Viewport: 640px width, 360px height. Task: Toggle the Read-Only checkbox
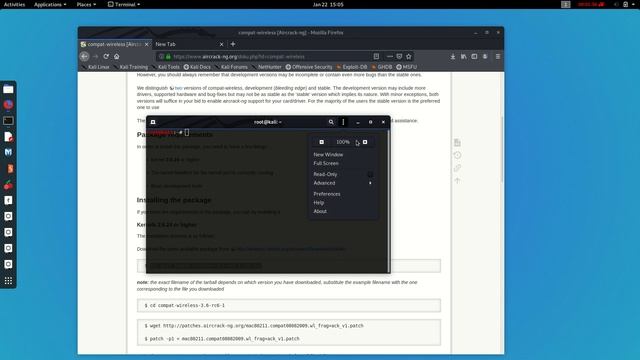(370, 174)
